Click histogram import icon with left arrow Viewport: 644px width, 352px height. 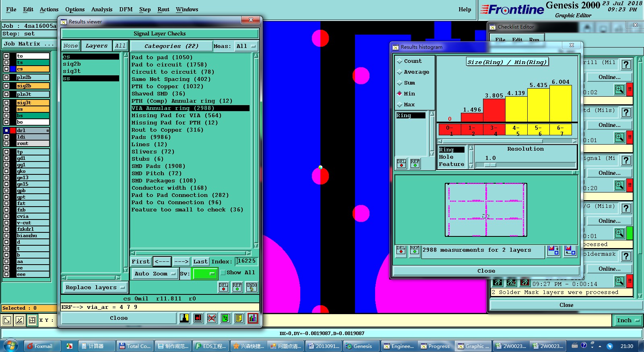[x=570, y=250]
